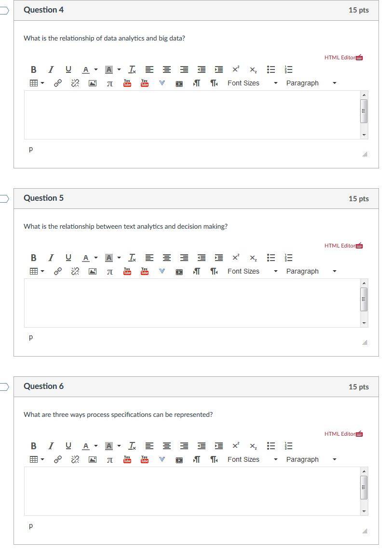The width and height of the screenshot is (392, 552).
Task: Switch to HTML Editor for Question 4
Action: (x=343, y=57)
